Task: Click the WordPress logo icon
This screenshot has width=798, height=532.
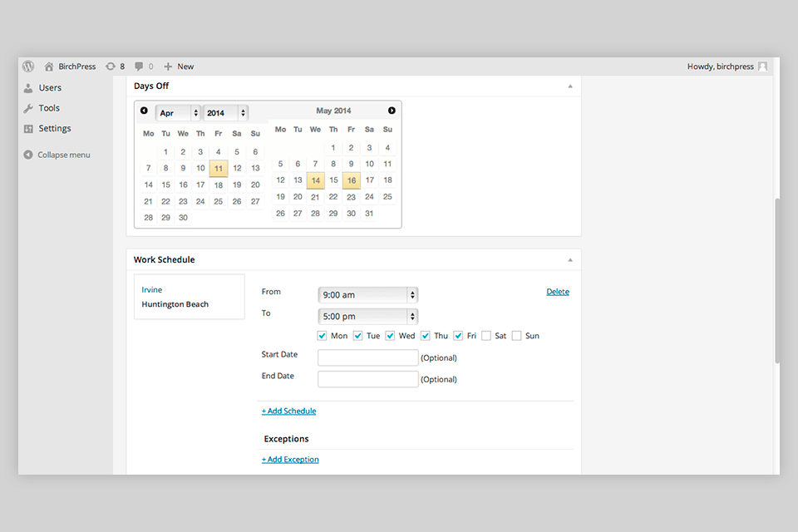Action: click(28, 66)
